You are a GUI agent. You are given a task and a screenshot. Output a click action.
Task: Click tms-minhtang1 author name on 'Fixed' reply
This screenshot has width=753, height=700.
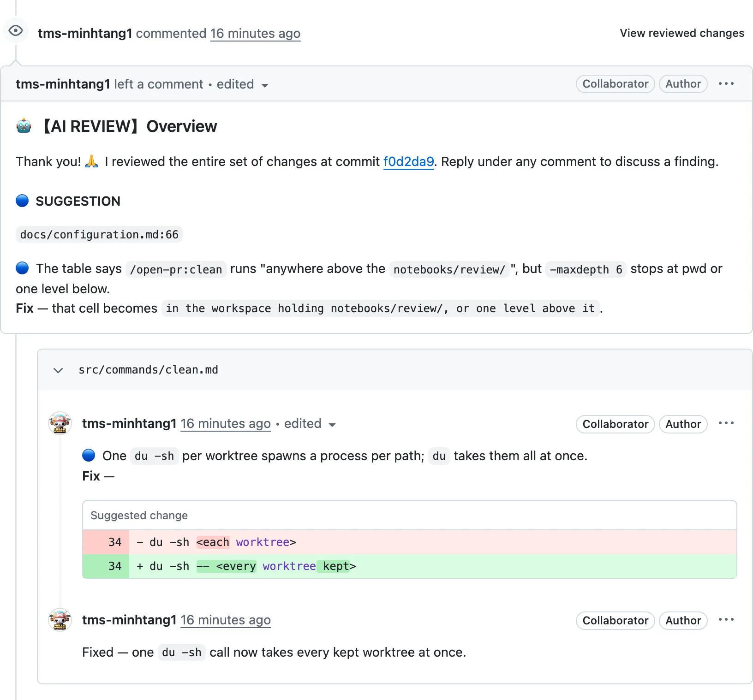point(129,620)
